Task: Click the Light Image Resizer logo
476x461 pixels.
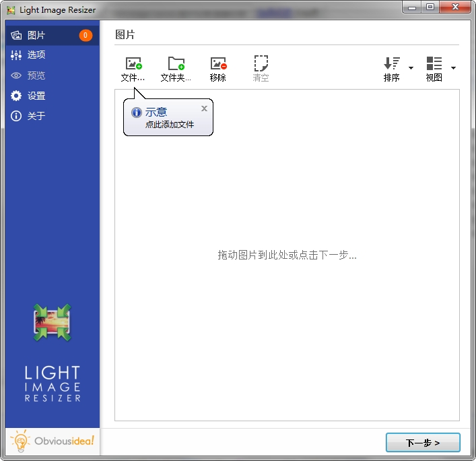Action: point(53,323)
